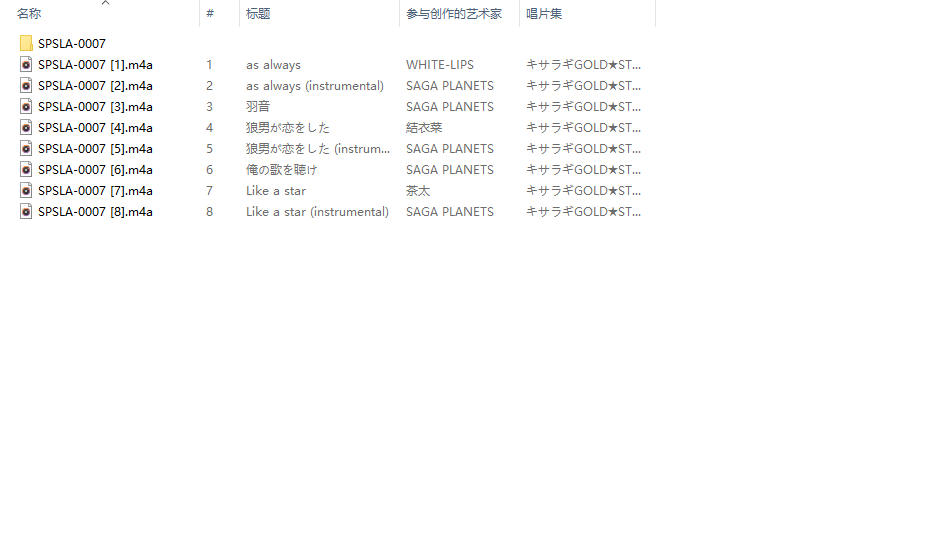Click album キサラギGOLD★ST... in track 1 row
This screenshot has width=936, height=535.
click(x=583, y=64)
